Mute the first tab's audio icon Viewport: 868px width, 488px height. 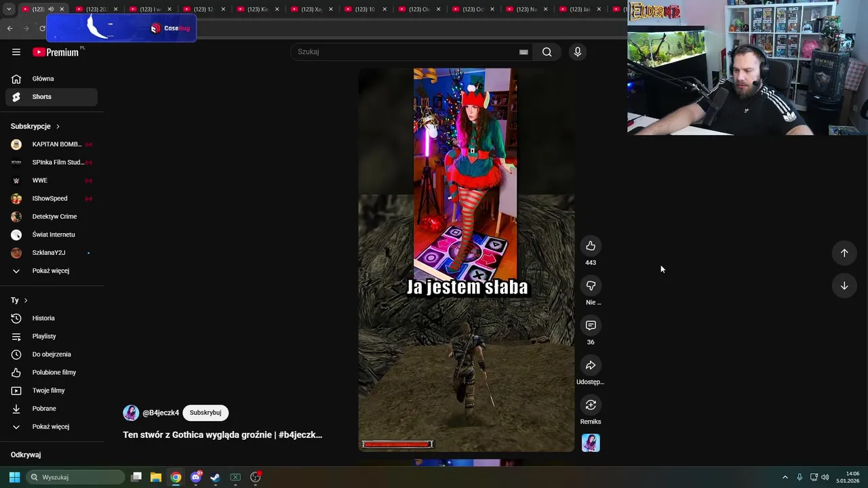51,9
